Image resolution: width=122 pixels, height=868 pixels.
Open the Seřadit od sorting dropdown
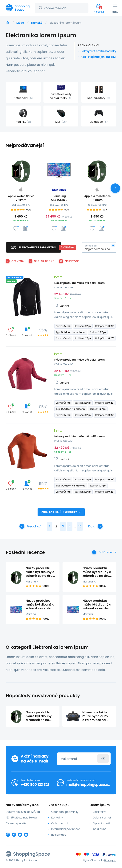point(99,247)
